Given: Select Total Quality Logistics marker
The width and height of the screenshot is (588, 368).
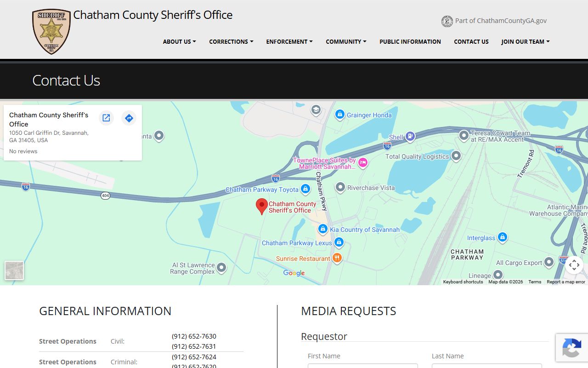Looking at the screenshot, I should [456, 156].
